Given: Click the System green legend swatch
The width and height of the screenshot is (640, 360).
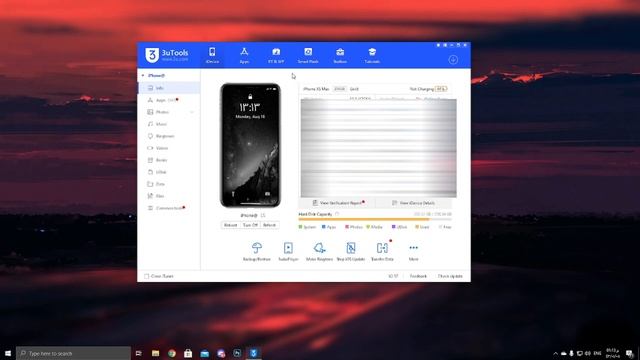Looking at the screenshot, I should [301, 227].
